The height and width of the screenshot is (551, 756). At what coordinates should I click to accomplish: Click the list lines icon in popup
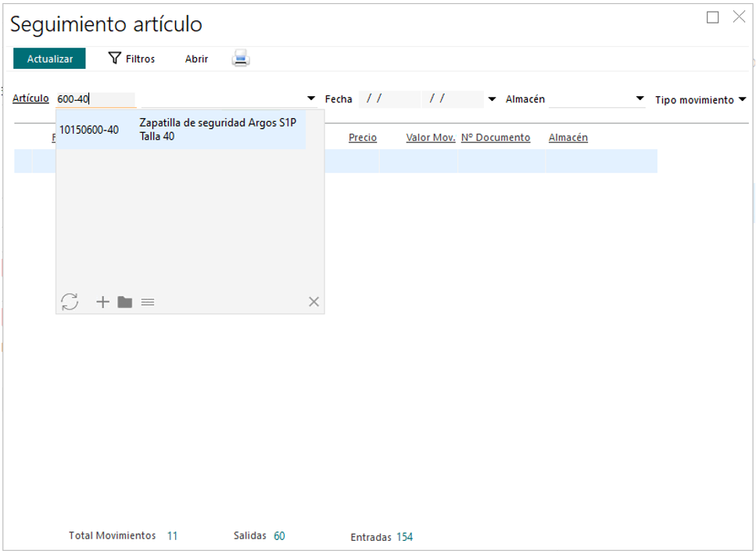coord(148,302)
